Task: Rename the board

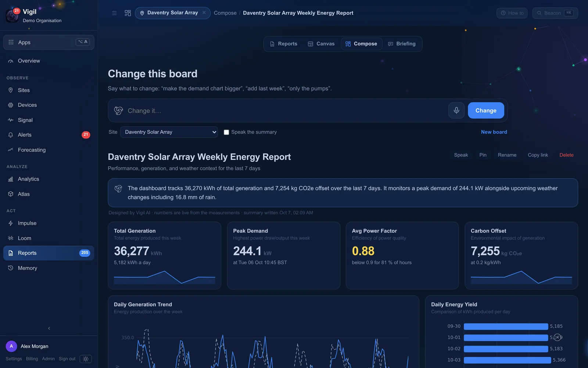Action: 507,155
